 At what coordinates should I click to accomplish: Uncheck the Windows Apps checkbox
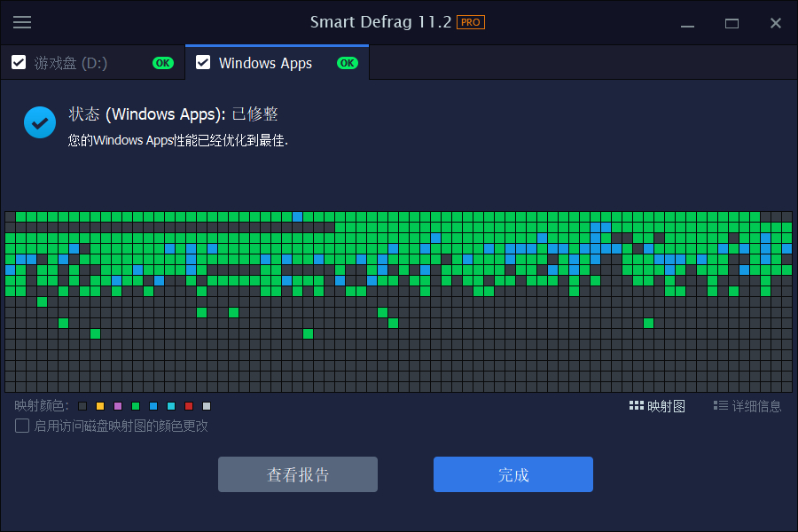(203, 63)
